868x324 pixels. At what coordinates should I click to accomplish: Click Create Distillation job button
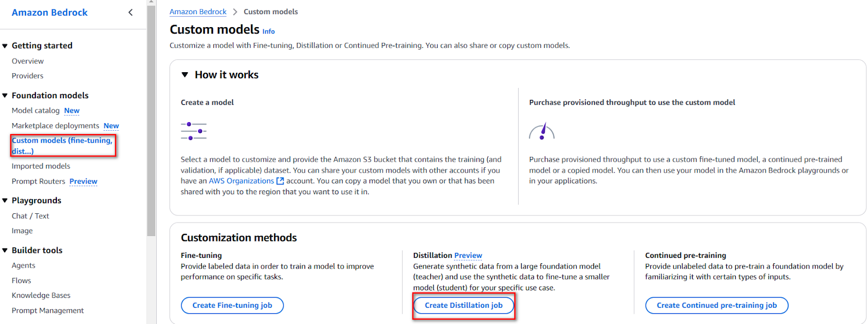tap(464, 306)
